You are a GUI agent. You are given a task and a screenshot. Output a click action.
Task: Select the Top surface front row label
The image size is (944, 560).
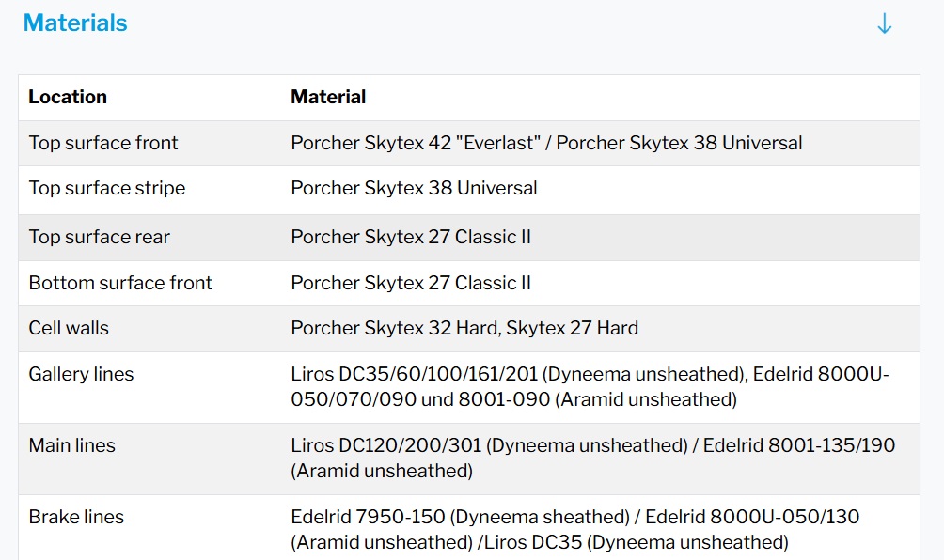[x=103, y=143]
